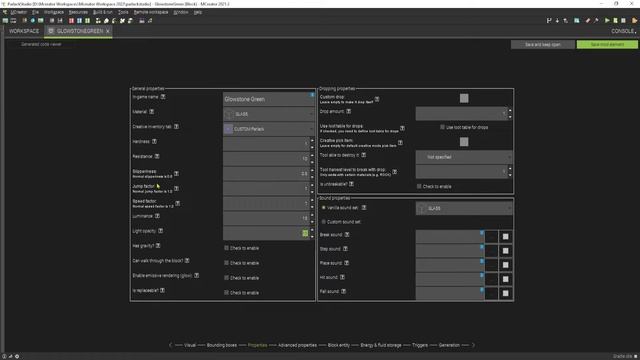640x360 pixels.
Task: Go to the Bounding boxes page
Action: pos(222,345)
